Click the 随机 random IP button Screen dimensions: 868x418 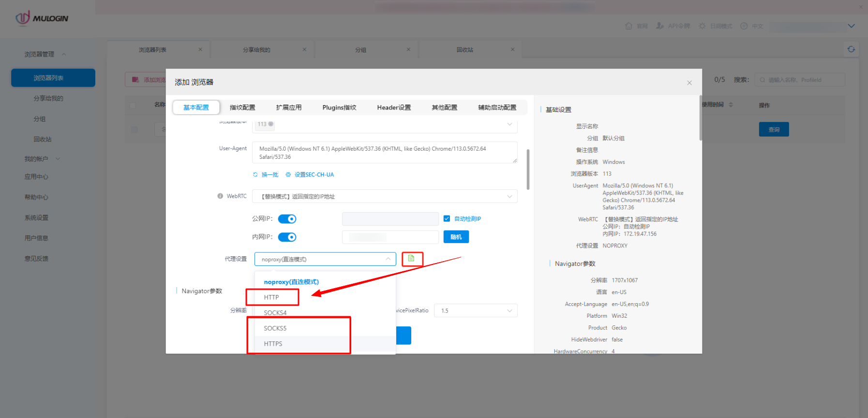pos(456,237)
